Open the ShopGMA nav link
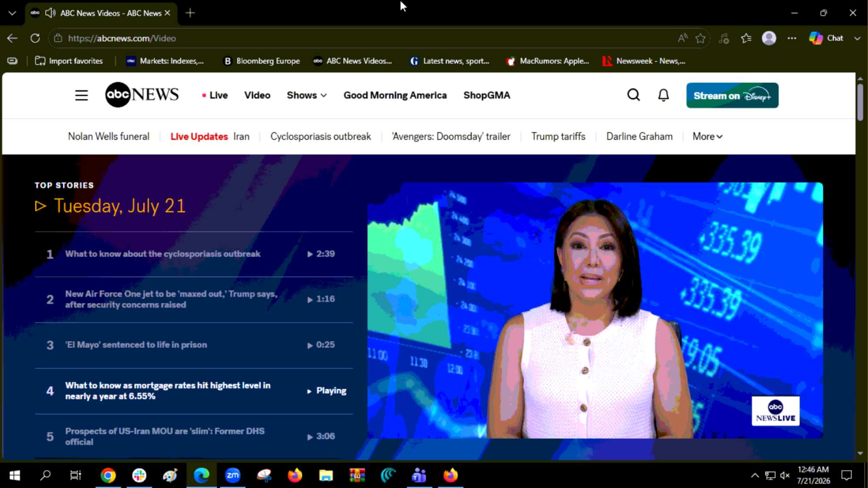 (486, 95)
